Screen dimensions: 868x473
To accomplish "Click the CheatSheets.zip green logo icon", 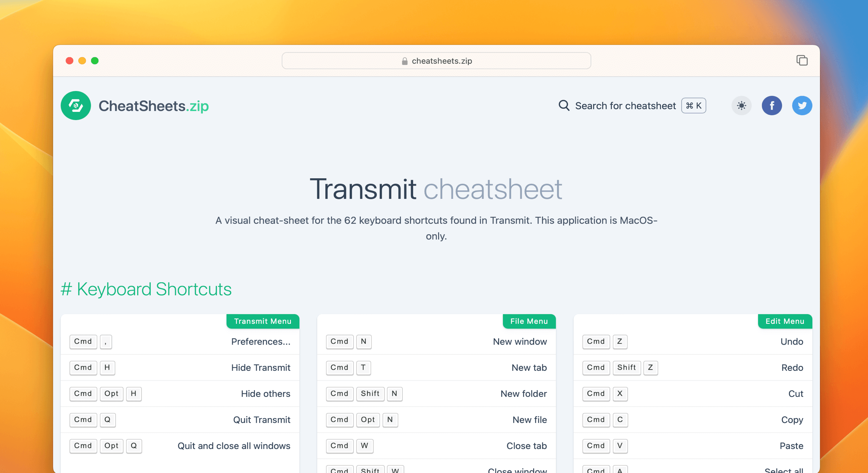I will point(76,106).
